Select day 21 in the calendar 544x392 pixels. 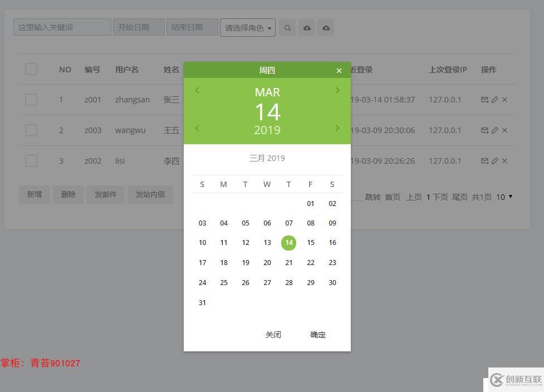click(289, 263)
